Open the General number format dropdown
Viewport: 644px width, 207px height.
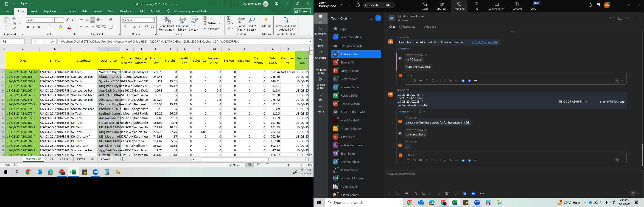tap(153, 20)
